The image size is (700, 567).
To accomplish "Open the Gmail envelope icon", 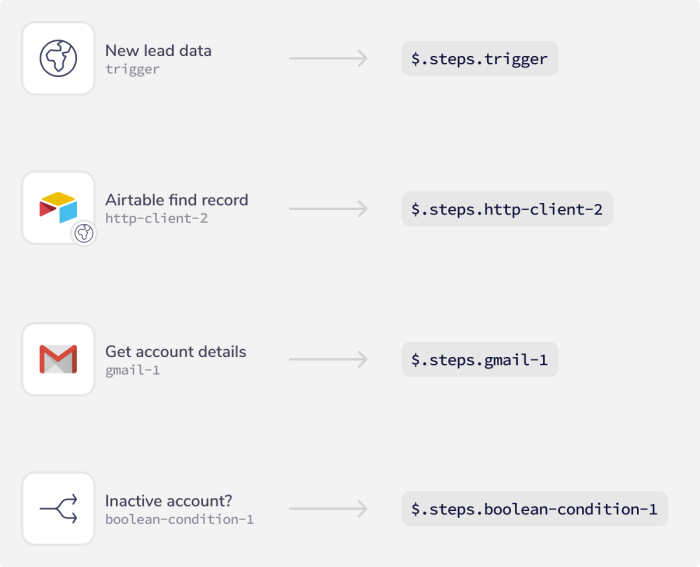I will tap(58, 359).
